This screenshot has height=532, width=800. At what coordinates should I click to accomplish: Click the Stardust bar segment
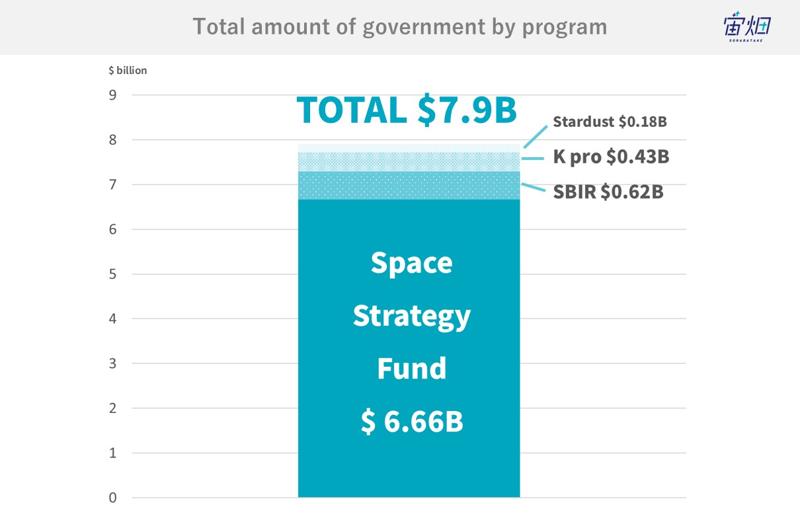(x=409, y=148)
